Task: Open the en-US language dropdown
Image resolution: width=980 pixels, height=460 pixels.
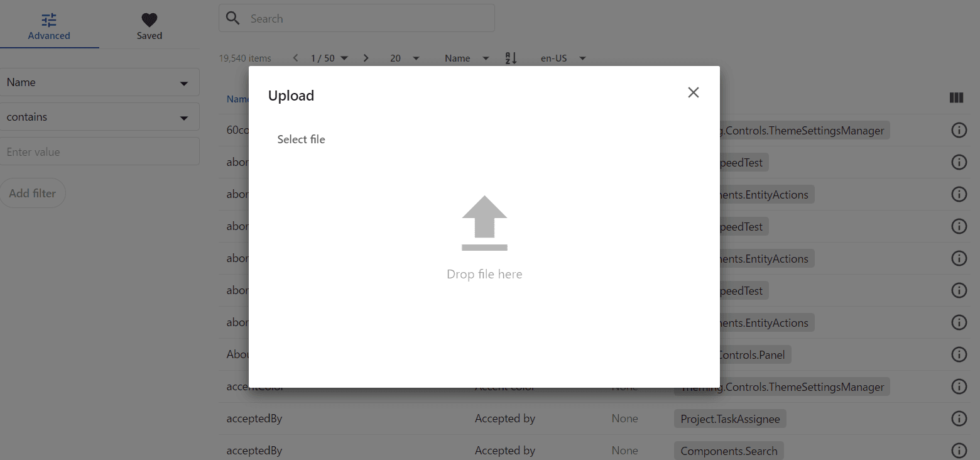Action: [563, 58]
